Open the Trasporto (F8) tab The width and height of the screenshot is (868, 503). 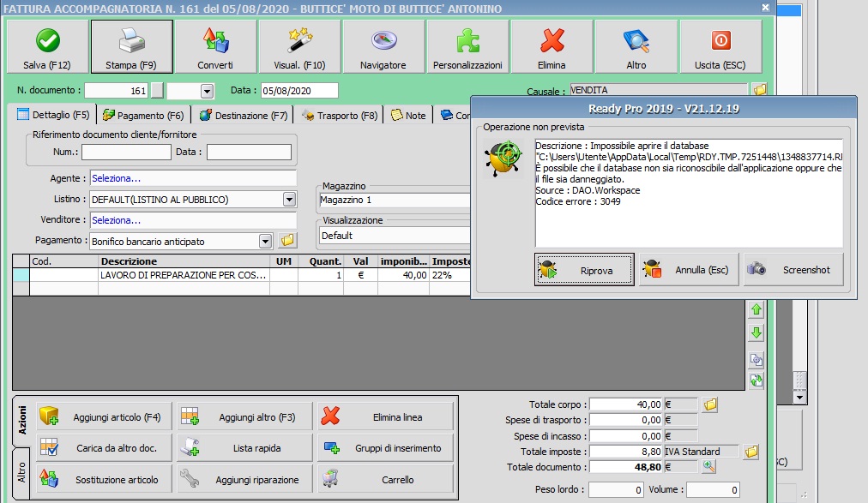pos(340,115)
